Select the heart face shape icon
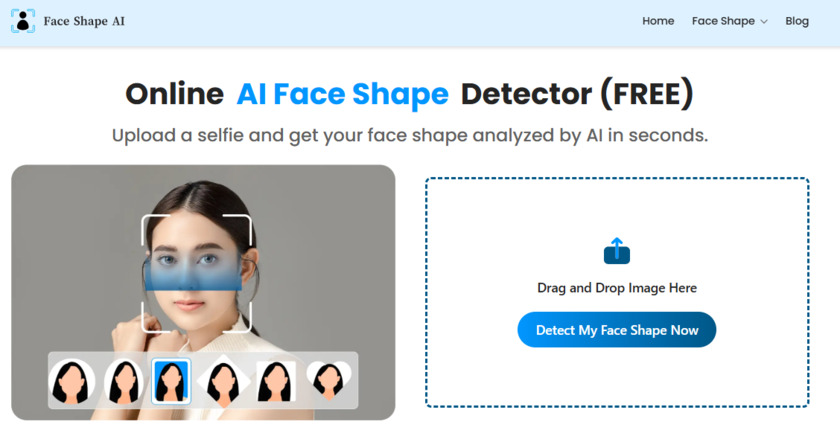This screenshot has width=840, height=433. pyautogui.click(x=329, y=381)
